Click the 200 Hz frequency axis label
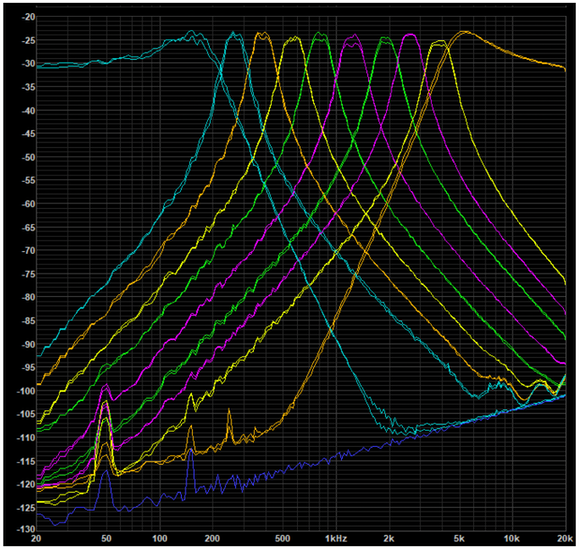This screenshot has height=549, width=580. tap(212, 538)
